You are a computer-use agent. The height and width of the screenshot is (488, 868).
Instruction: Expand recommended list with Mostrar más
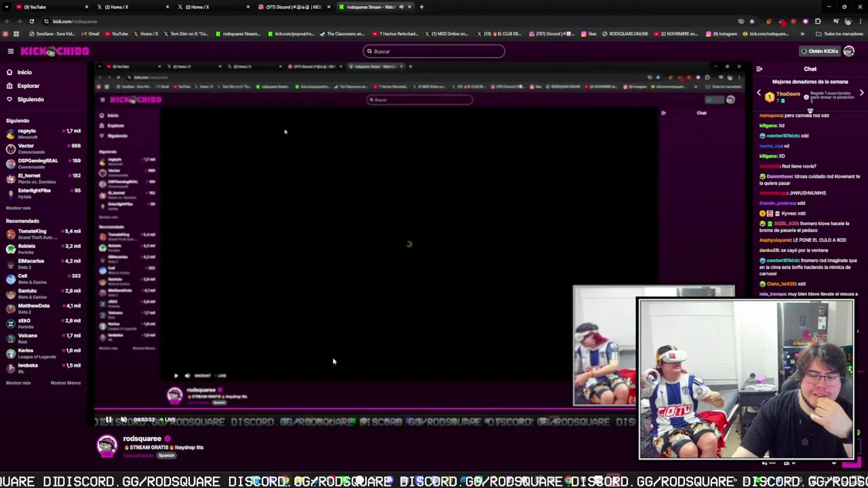coord(18,383)
